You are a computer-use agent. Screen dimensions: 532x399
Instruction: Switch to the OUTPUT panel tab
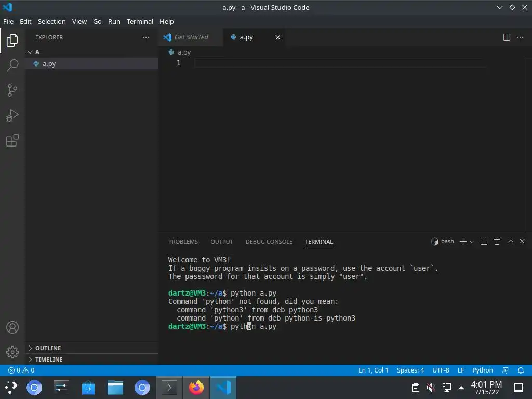[221, 242]
